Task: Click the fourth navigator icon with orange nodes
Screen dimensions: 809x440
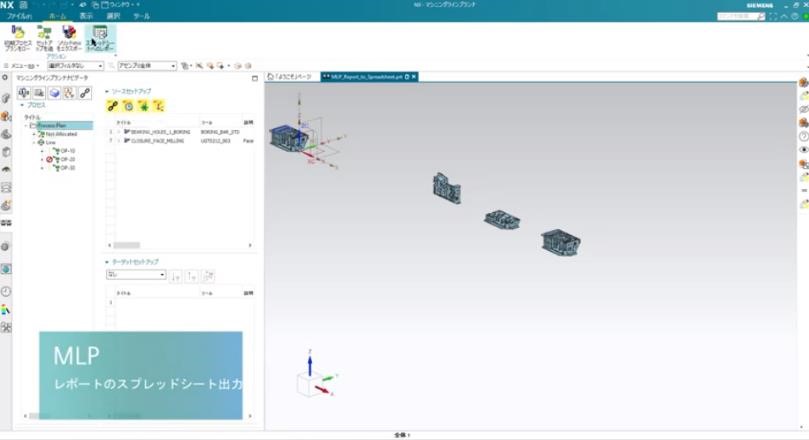Action: pos(69,93)
